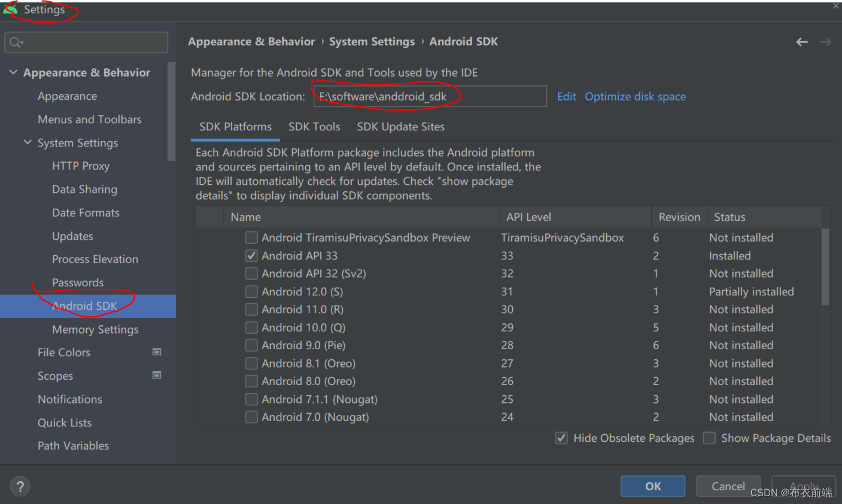The height and width of the screenshot is (504, 842).
Task: Sort by API Level column header
Action: (575, 217)
